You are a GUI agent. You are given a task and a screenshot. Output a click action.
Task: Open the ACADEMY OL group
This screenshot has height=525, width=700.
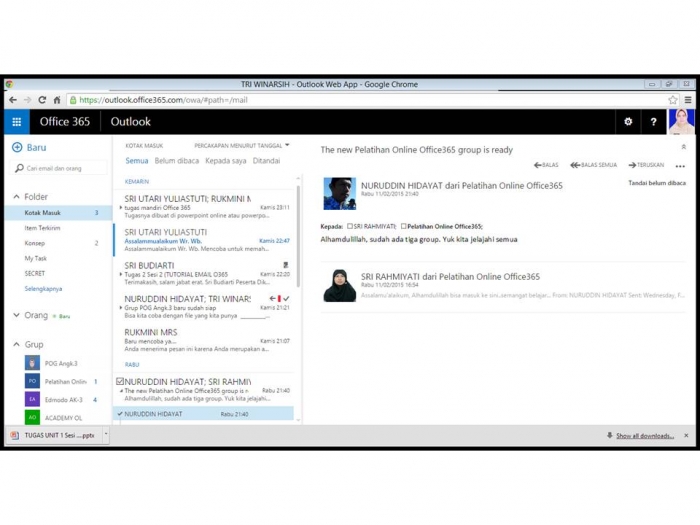(54, 418)
